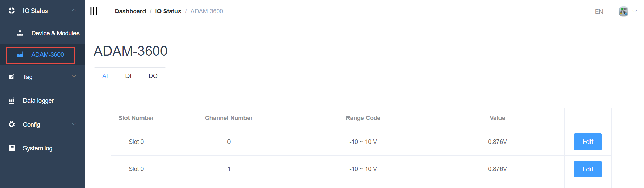This screenshot has width=644, height=188.
Task: Click the Device & Modules network icon
Action: pos(20,33)
